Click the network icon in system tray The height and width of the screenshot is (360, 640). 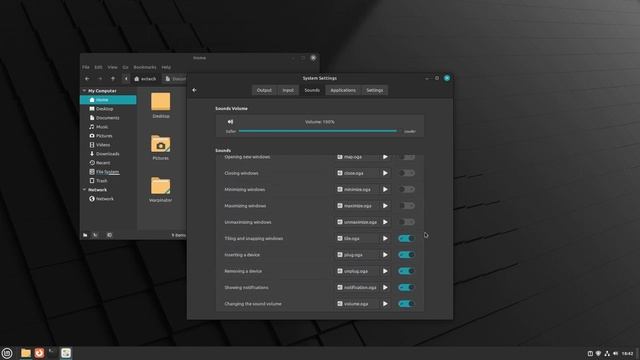click(607, 353)
